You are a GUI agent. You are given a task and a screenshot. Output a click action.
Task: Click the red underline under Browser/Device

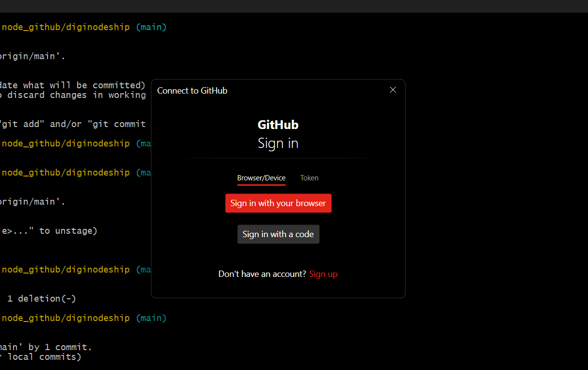(x=261, y=185)
